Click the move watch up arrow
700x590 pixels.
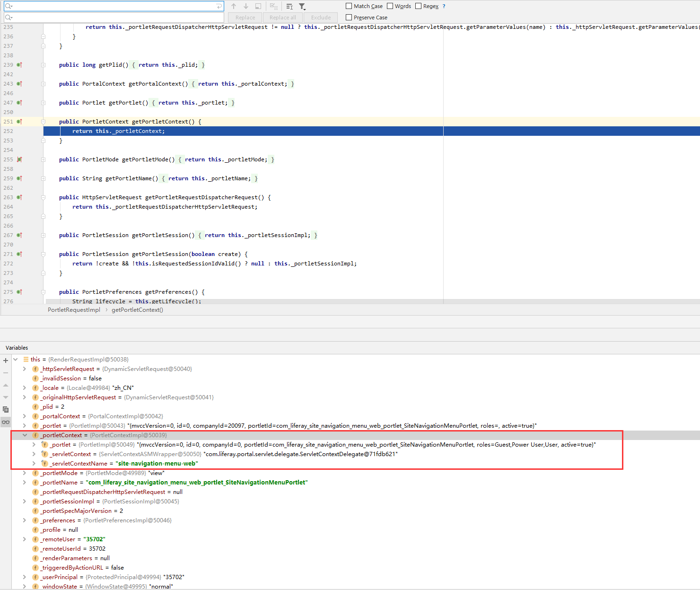(6, 385)
